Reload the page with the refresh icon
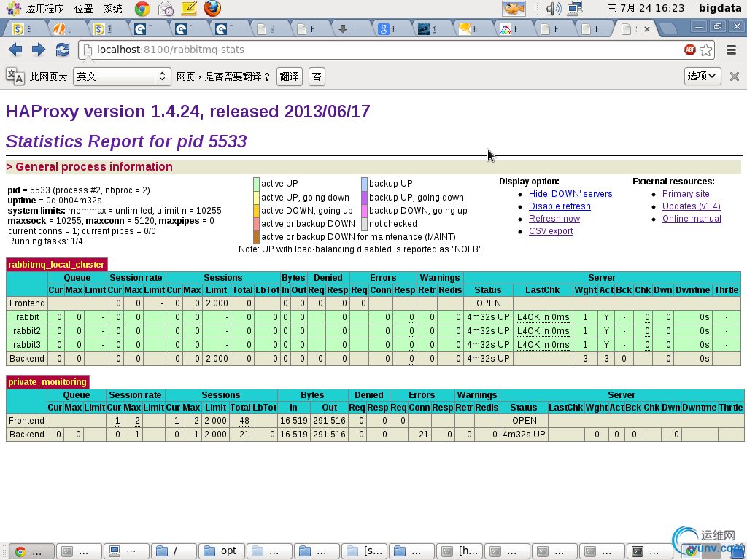Viewport: 747px width, 560px height. [x=63, y=50]
